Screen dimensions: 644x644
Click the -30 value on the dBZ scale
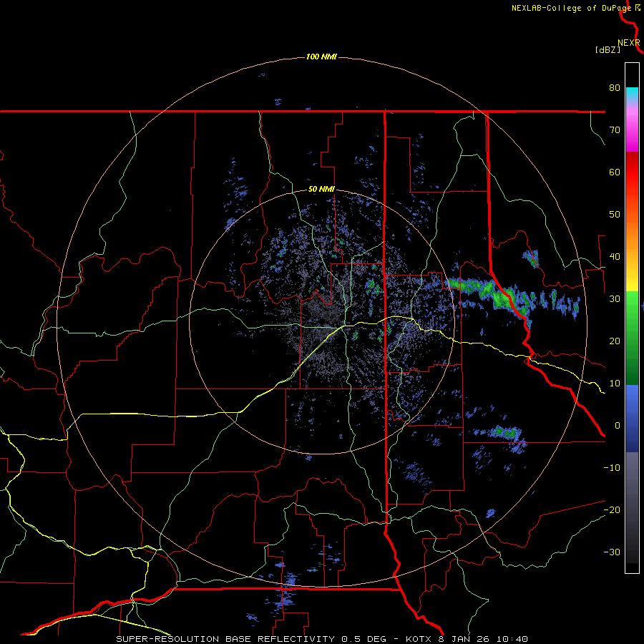click(x=612, y=552)
